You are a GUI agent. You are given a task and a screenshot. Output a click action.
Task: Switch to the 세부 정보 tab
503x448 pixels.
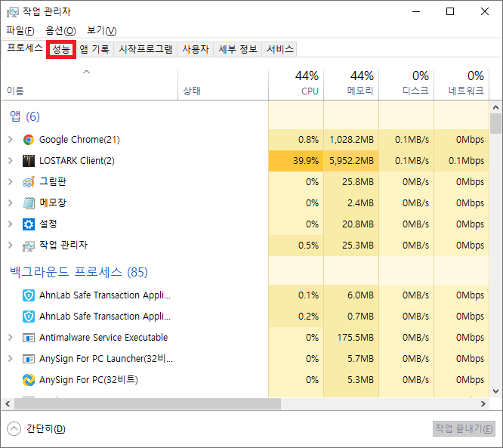click(x=238, y=49)
